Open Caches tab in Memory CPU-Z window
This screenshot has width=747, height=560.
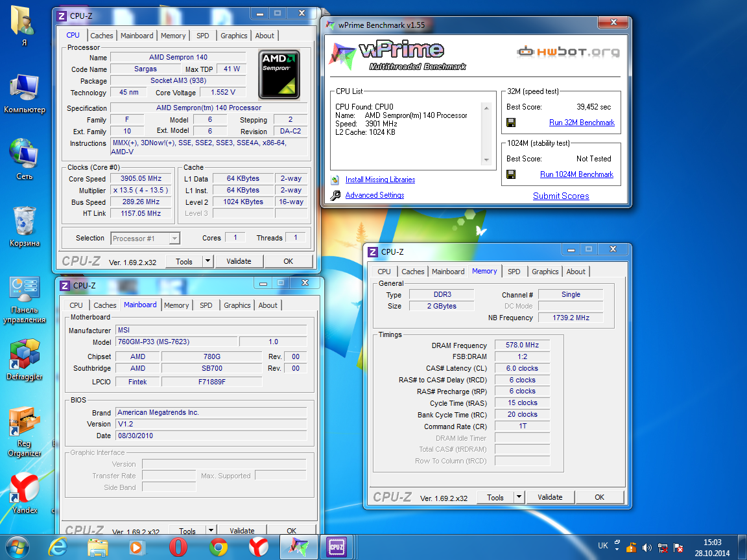click(412, 272)
